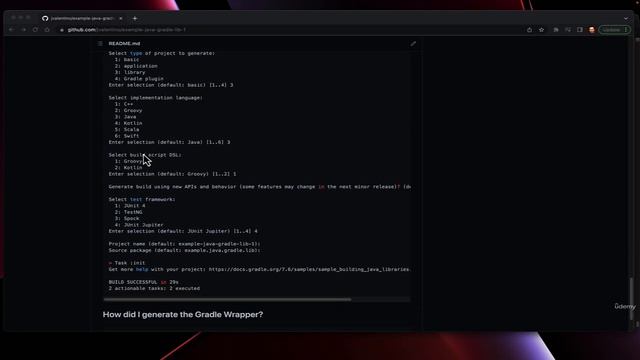Open a new browser tab
640x360 pixels.
click(x=135, y=18)
